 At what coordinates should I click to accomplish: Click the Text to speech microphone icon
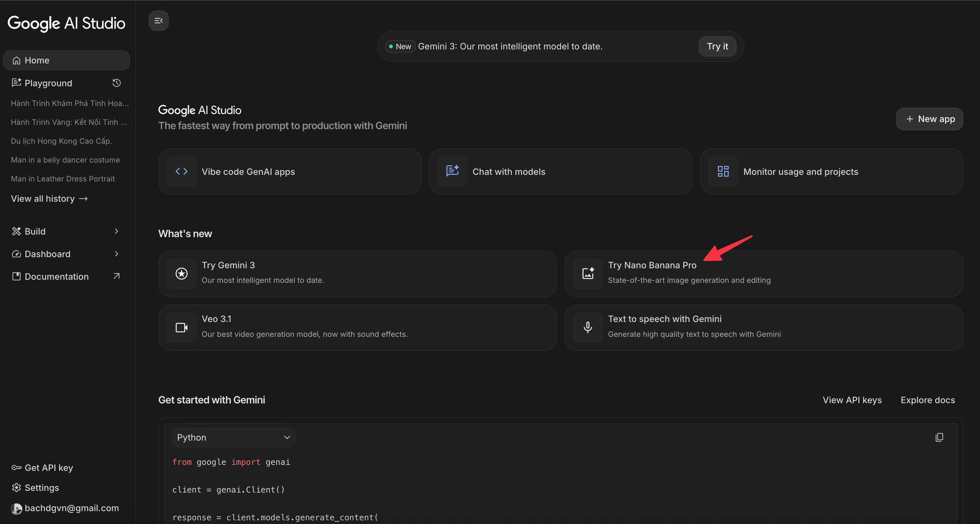tap(588, 328)
